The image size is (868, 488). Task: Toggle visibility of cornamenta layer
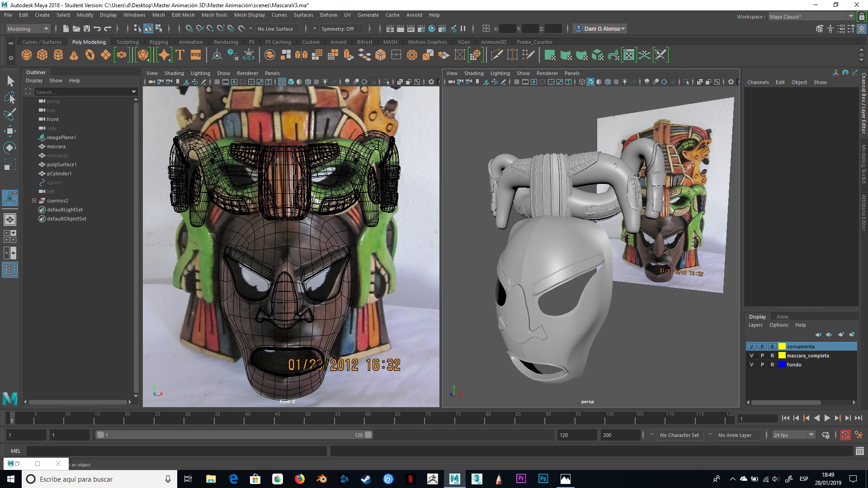coord(752,347)
